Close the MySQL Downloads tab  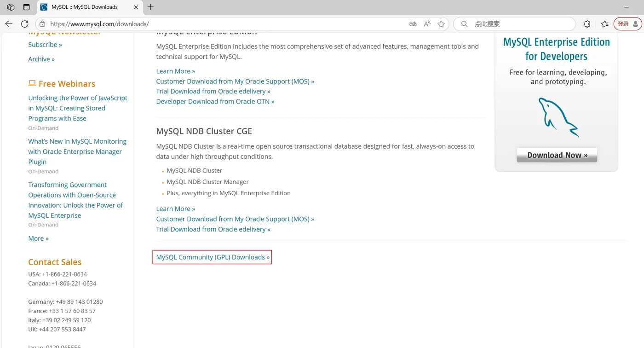point(136,7)
